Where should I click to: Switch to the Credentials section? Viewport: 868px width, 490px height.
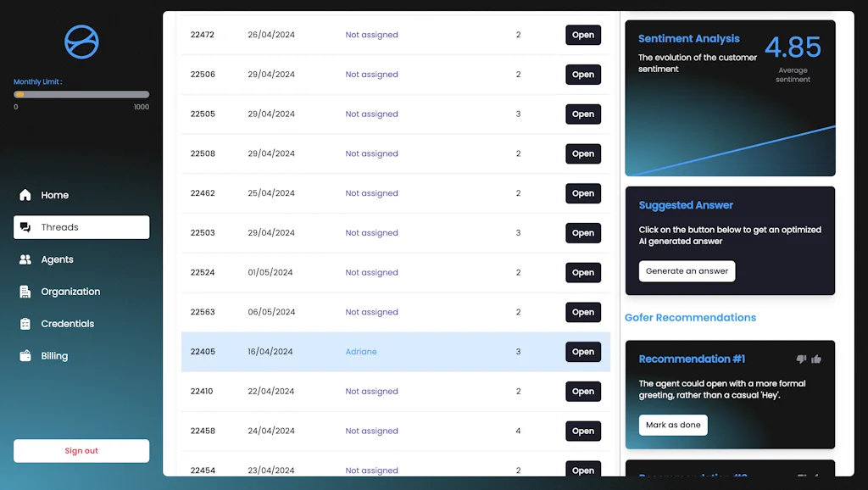click(68, 323)
